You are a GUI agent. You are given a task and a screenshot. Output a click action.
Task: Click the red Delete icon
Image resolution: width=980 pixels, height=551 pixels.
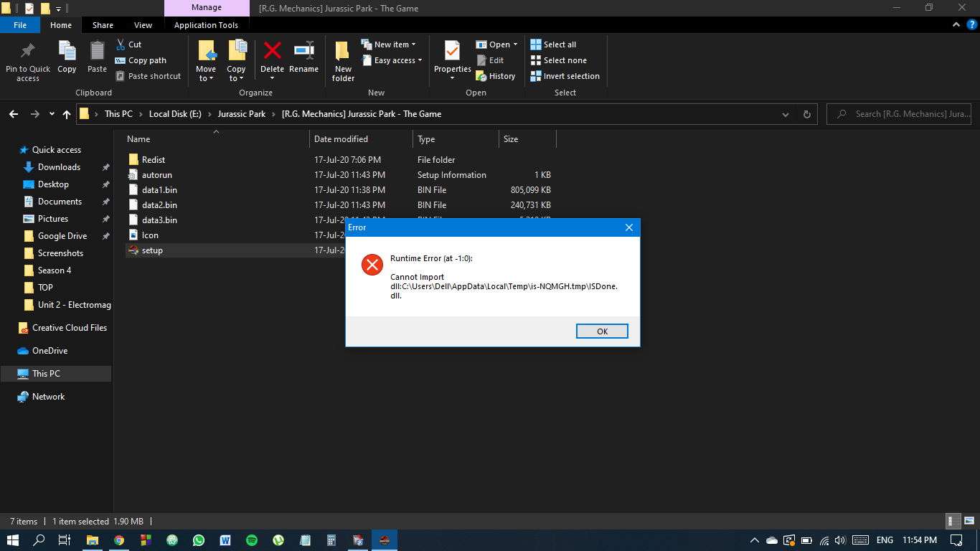click(272, 51)
